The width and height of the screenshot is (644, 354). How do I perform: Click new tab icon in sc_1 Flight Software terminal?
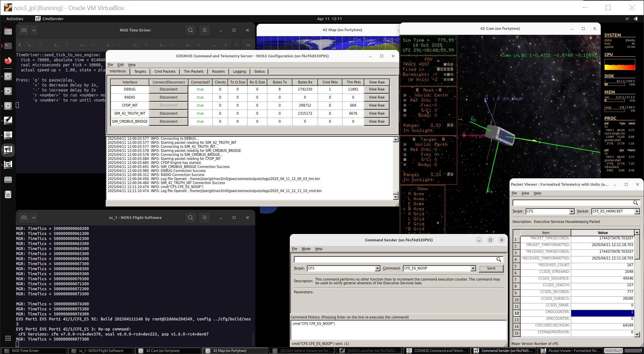(24, 218)
